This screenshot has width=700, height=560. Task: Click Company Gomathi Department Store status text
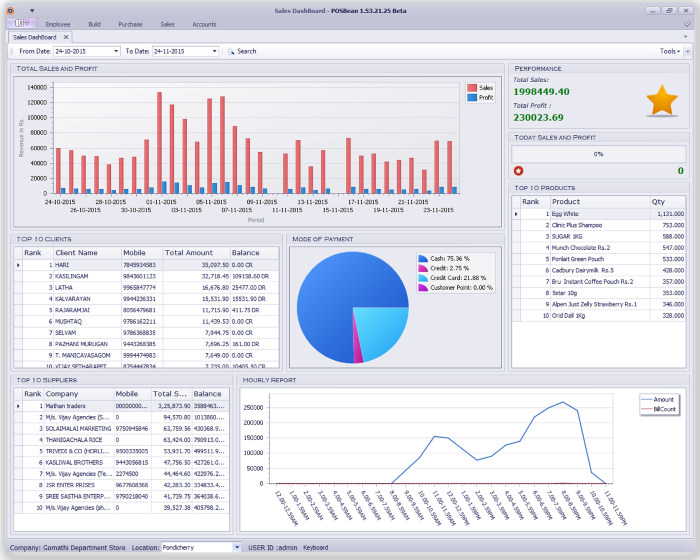67,547
